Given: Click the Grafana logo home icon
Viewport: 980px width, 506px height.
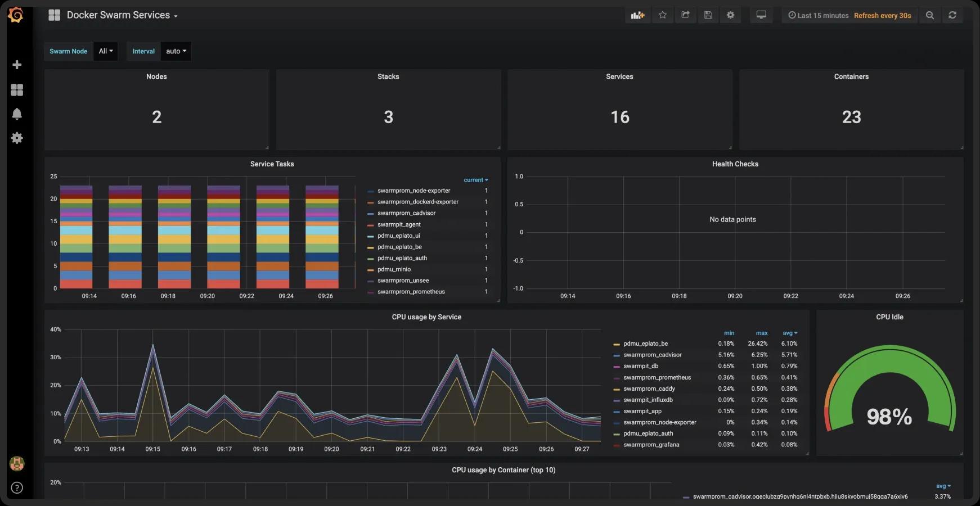Looking at the screenshot, I should coord(16,15).
